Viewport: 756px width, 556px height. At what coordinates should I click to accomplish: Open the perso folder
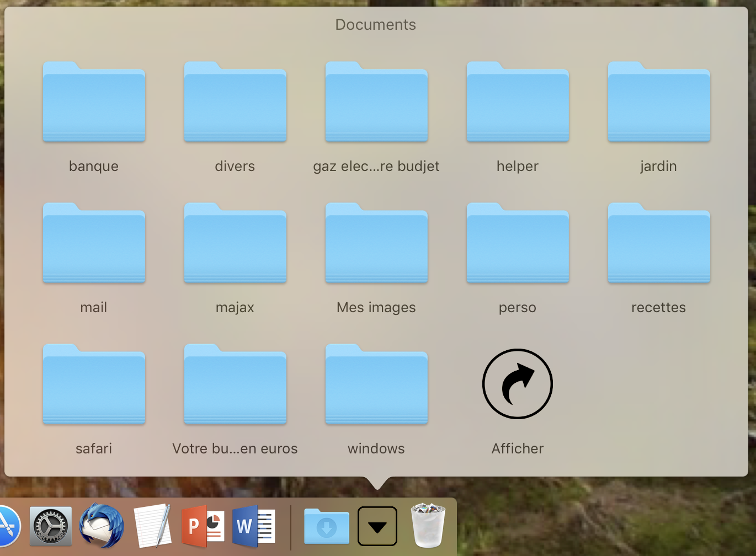tap(518, 244)
